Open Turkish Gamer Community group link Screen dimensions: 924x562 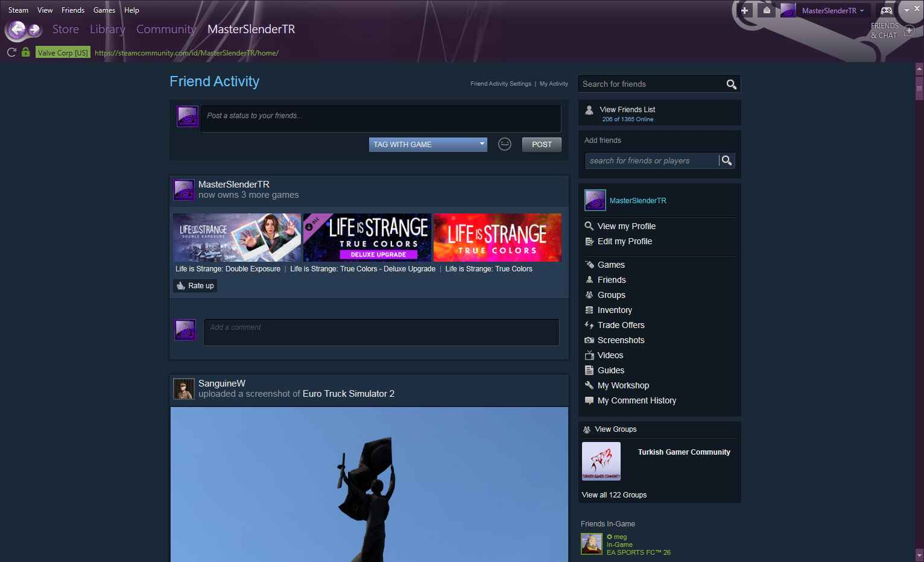pos(684,452)
